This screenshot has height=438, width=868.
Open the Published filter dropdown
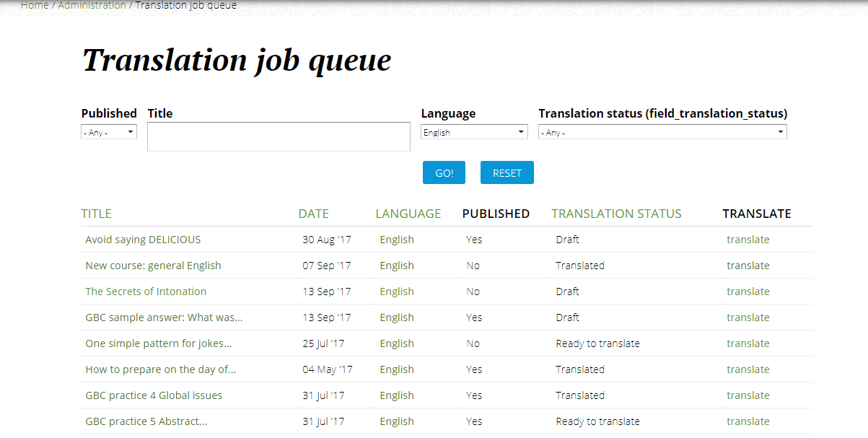click(x=109, y=133)
